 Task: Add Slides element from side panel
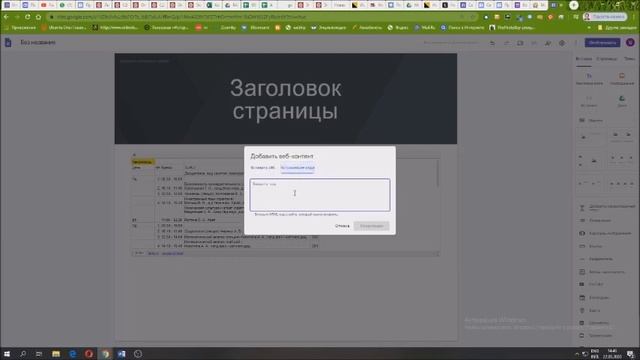596,336
